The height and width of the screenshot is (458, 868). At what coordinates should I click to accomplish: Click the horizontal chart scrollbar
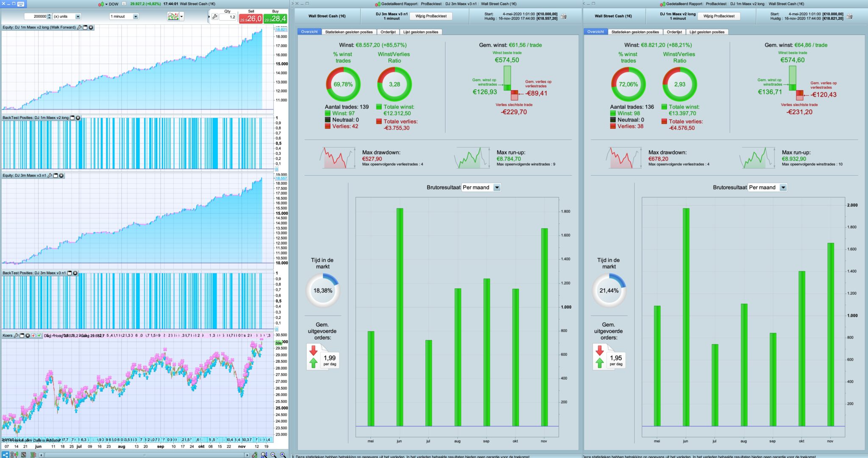pos(144,455)
